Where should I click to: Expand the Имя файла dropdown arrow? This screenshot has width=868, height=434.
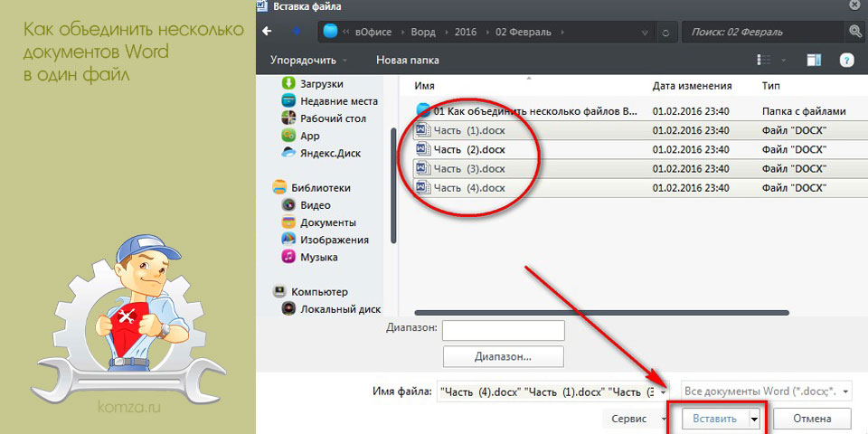[x=663, y=392]
